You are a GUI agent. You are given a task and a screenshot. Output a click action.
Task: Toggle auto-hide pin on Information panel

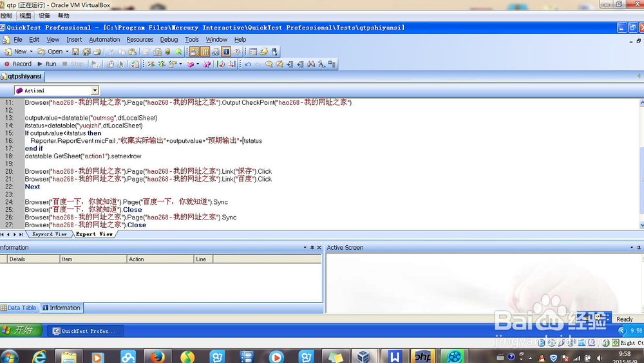point(312,248)
